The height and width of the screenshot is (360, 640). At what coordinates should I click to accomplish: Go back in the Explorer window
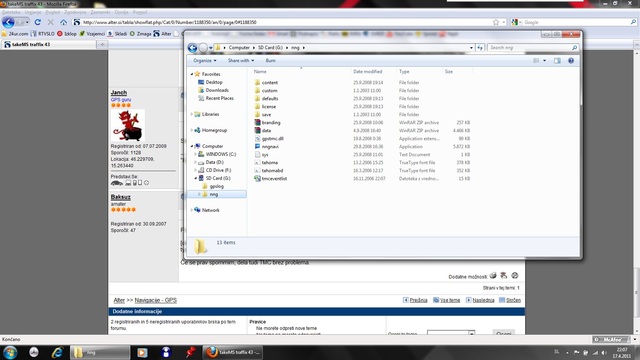(192, 48)
